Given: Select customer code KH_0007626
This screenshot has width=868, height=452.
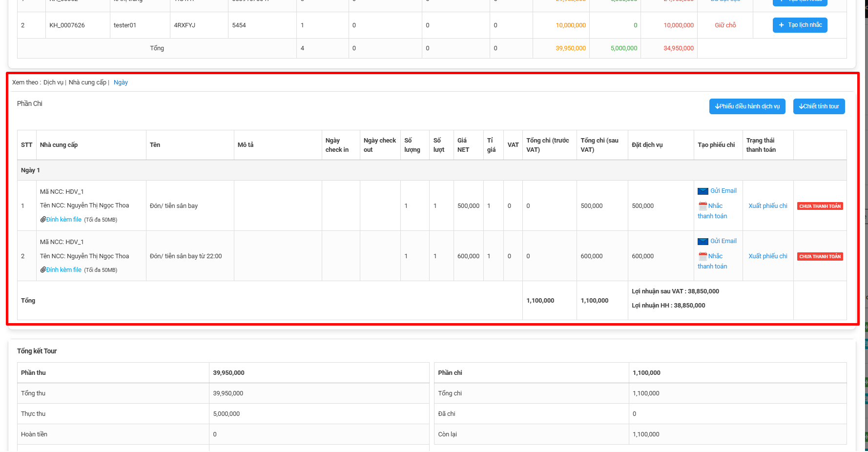Looking at the screenshot, I should click(x=67, y=25).
